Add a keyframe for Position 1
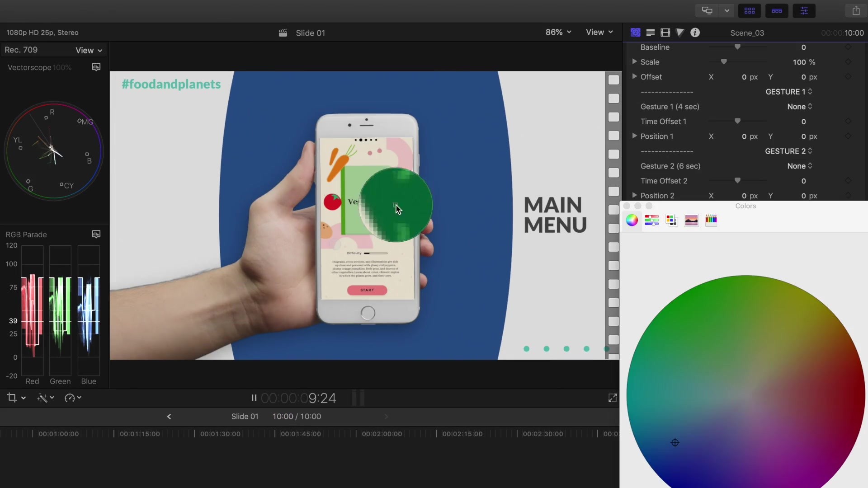The width and height of the screenshot is (868, 488). click(x=848, y=136)
